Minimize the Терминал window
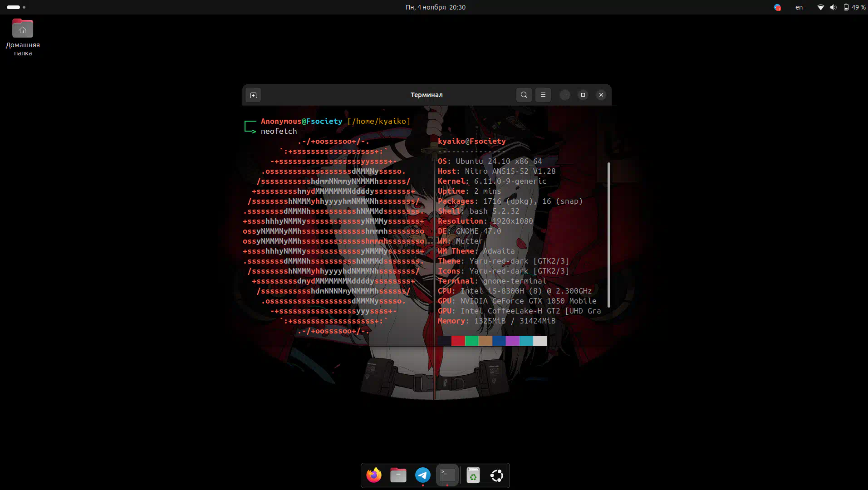This screenshot has width=868, height=490. click(x=565, y=95)
